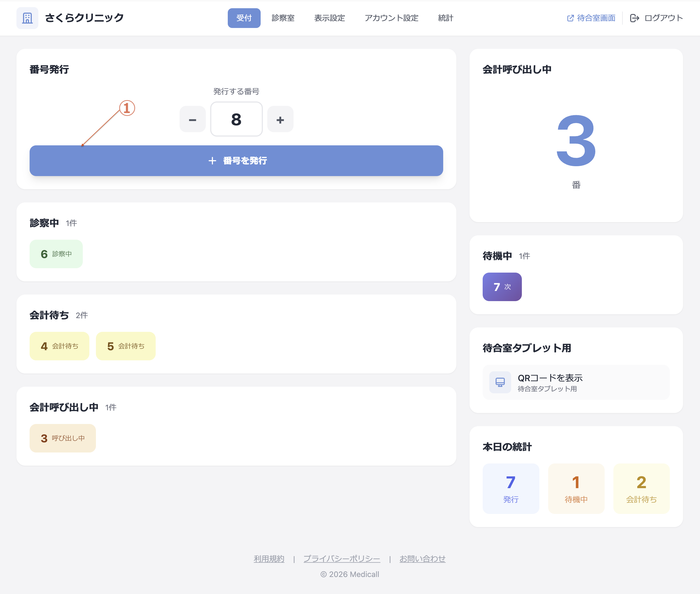Screen dimensions: 700x594
Task: Select ticket 5 awaiting 会計待ち
Action: 126,346
